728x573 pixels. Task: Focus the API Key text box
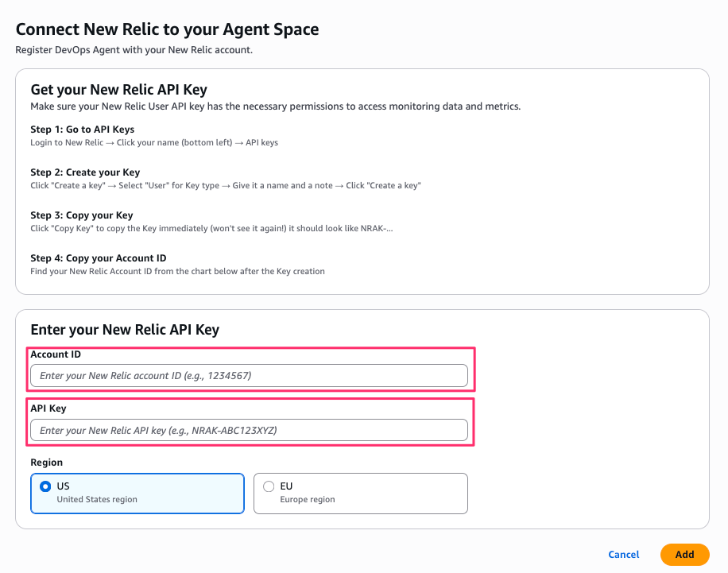click(x=249, y=430)
